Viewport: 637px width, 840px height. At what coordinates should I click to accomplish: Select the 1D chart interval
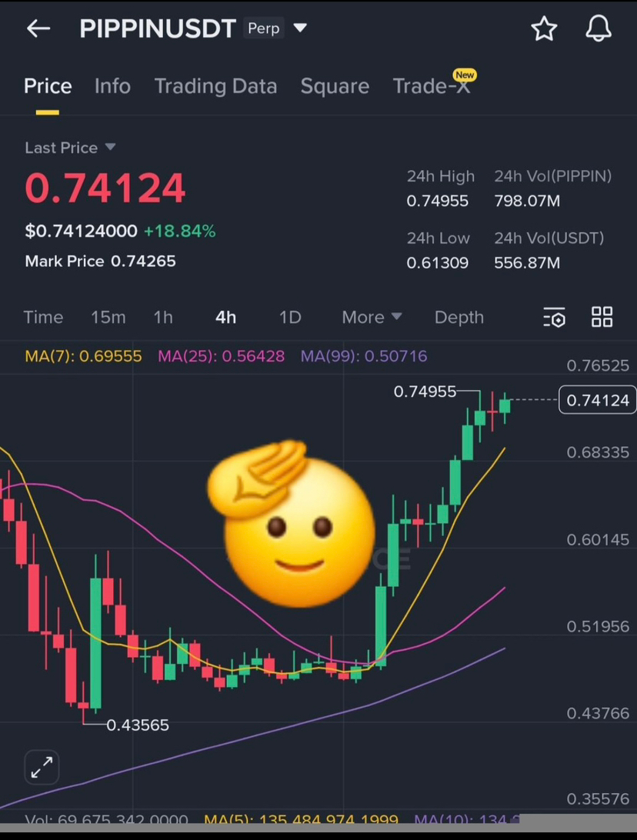(x=290, y=317)
